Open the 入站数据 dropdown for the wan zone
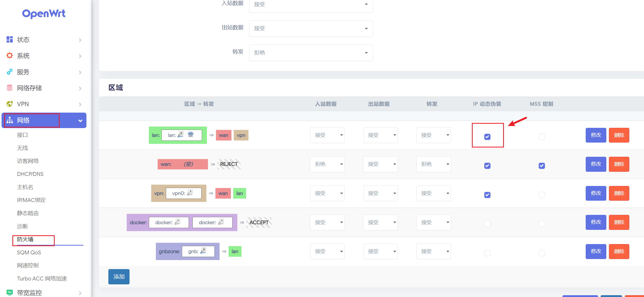 [x=327, y=164]
